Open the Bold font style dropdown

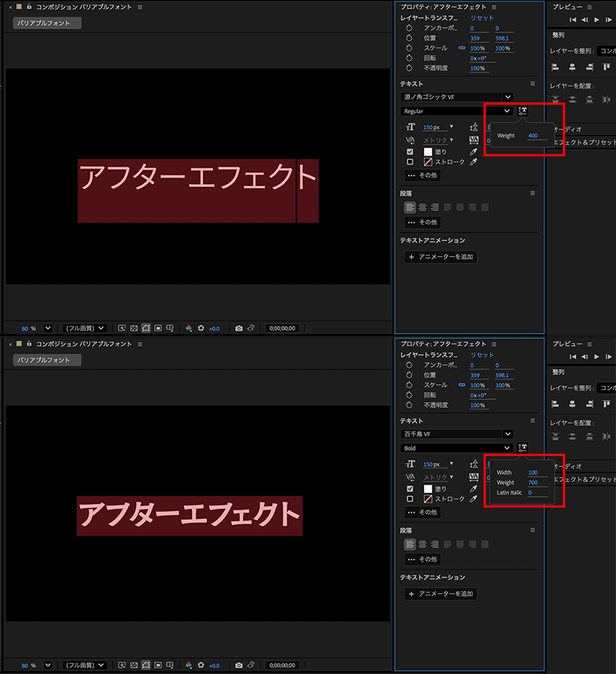pos(457,448)
